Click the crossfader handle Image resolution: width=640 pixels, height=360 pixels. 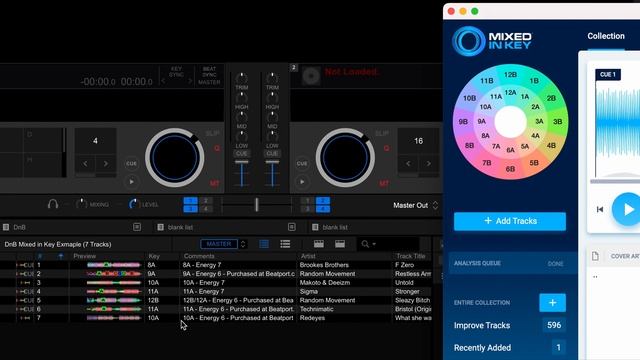click(x=257, y=204)
